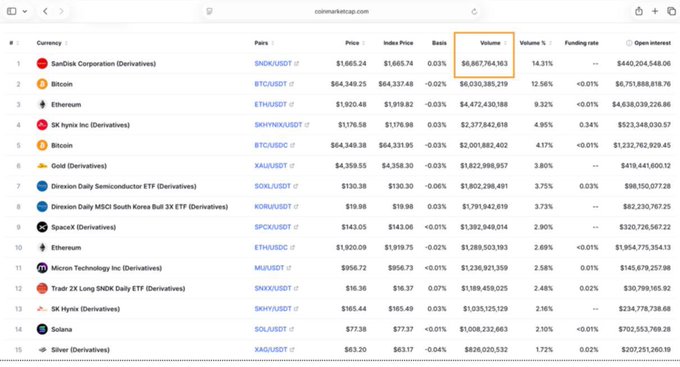Open reader/page icon in address bar
This screenshot has height=367, width=680.
tap(209, 11)
